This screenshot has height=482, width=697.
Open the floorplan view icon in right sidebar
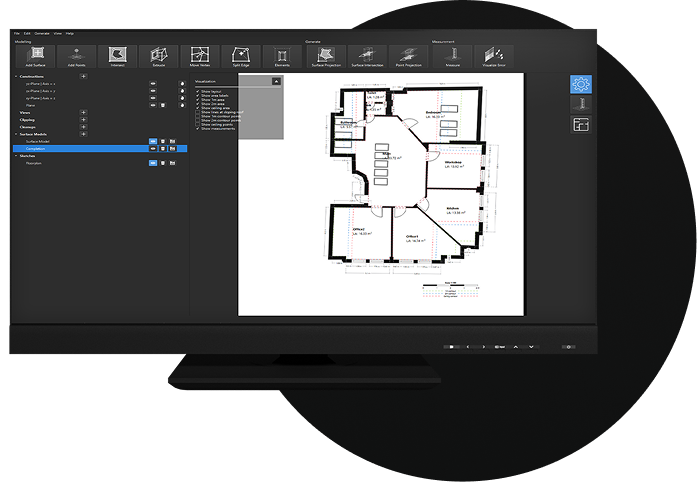click(580, 124)
